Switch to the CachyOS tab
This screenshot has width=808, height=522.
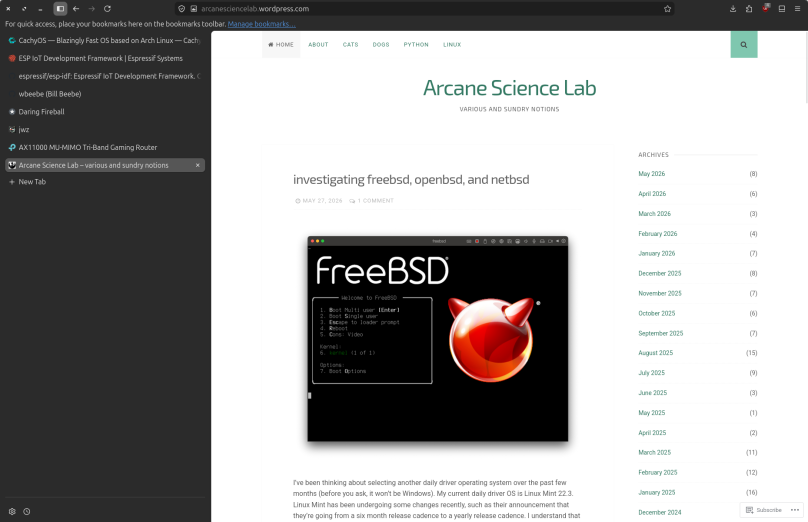coord(105,40)
